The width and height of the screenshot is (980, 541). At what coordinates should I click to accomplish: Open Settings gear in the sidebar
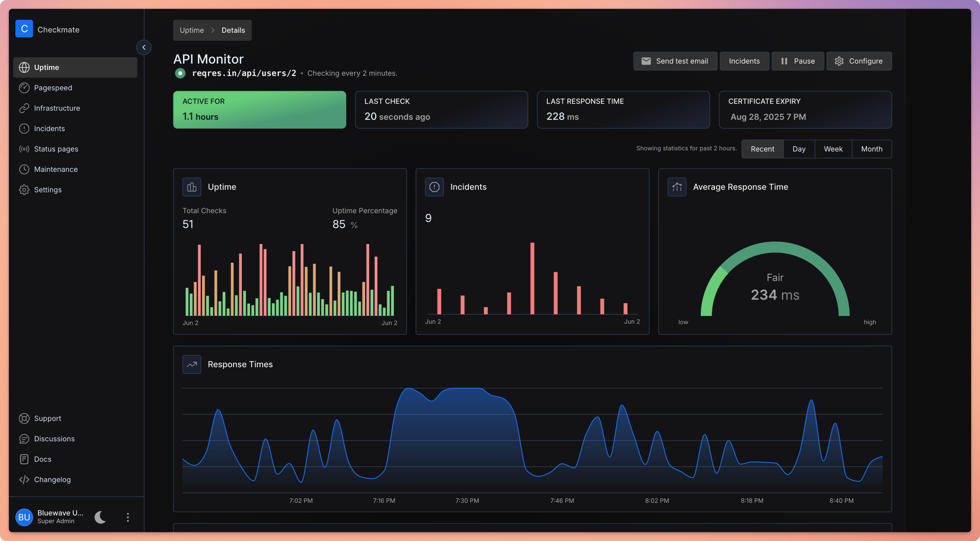point(24,190)
